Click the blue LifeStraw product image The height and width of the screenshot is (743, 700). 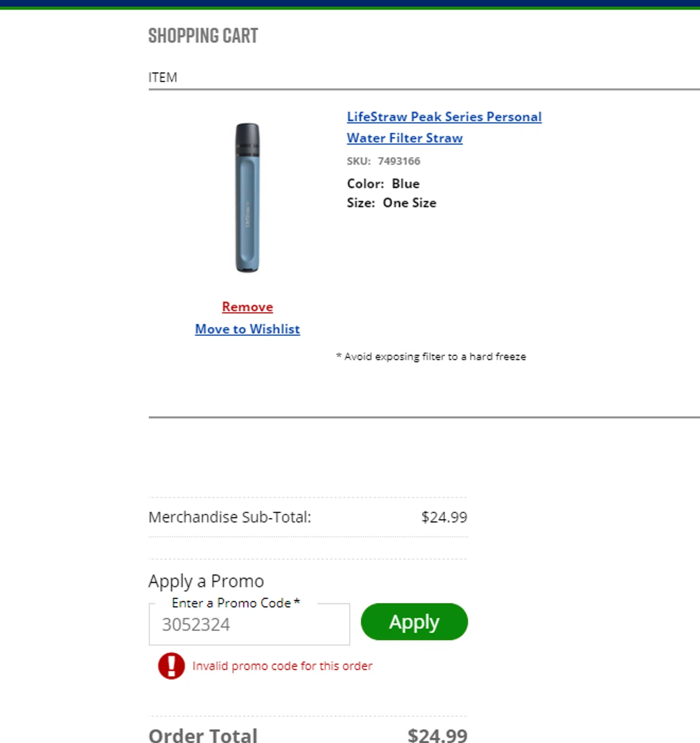coord(247,198)
